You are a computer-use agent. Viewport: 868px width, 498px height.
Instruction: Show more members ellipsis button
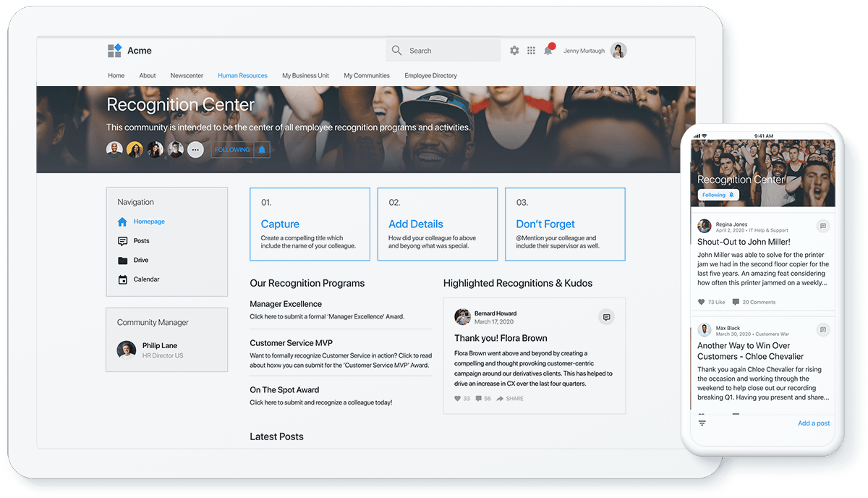point(195,149)
